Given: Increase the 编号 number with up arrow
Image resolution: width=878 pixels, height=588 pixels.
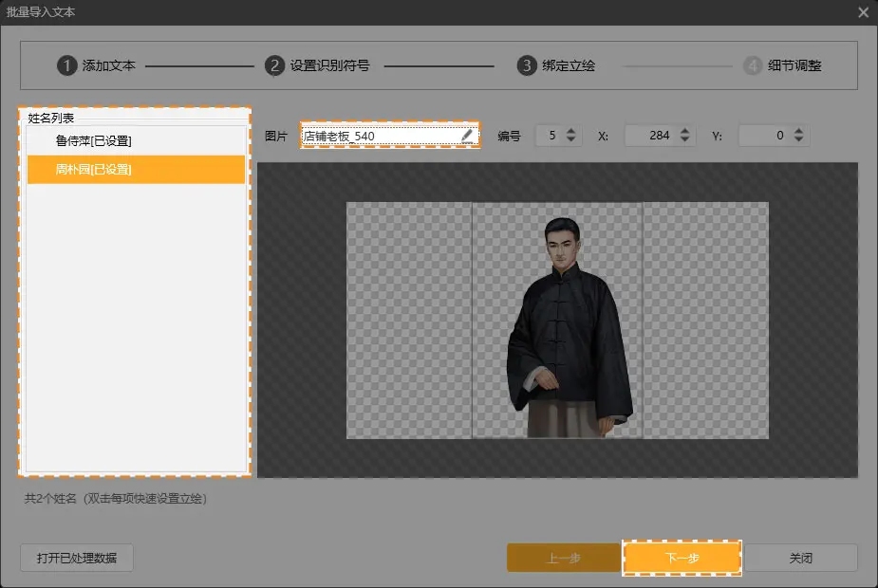Looking at the screenshot, I should coord(570,131).
